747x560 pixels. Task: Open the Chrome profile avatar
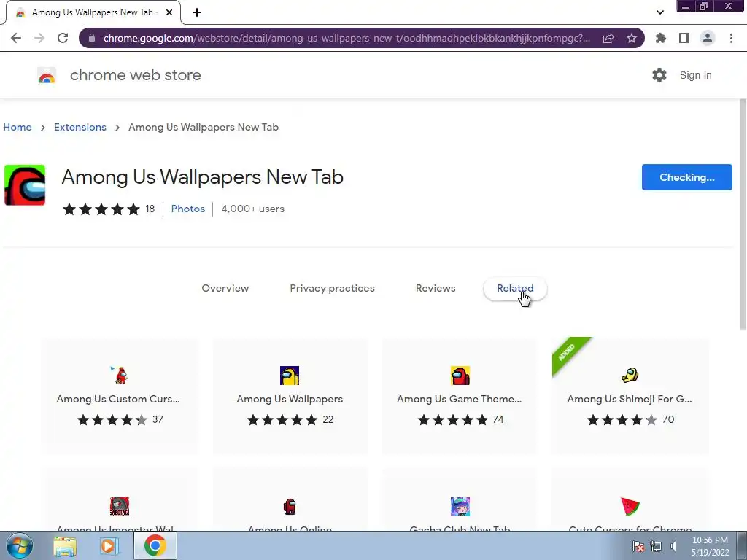[708, 38]
